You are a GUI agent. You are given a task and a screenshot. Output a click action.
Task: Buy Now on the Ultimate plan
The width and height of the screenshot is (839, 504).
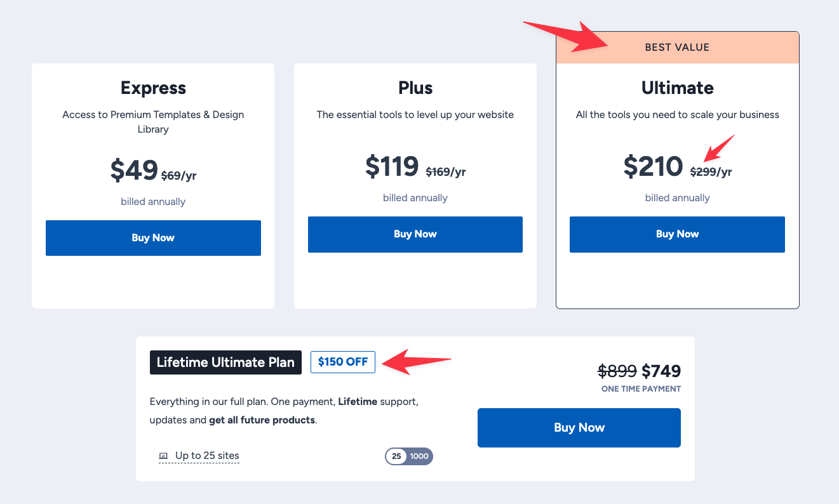click(x=677, y=234)
